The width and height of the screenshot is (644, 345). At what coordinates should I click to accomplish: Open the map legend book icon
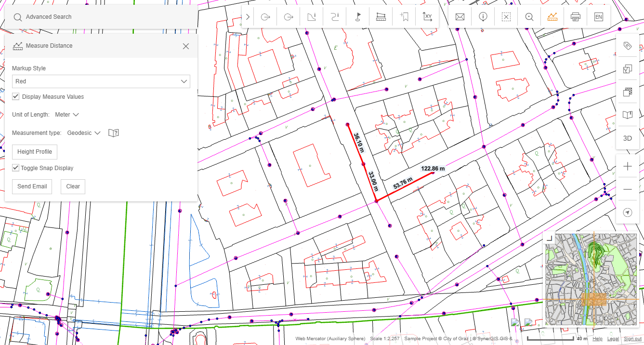coord(627,115)
